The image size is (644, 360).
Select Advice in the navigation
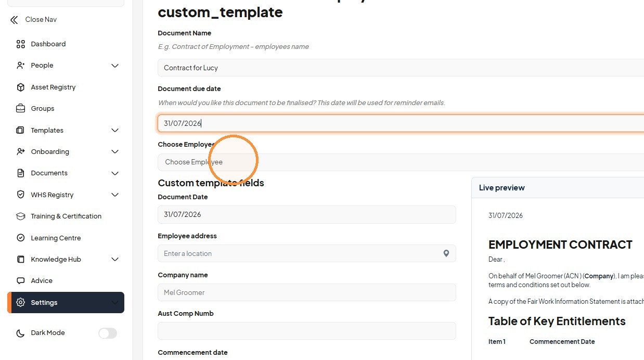pos(66,281)
